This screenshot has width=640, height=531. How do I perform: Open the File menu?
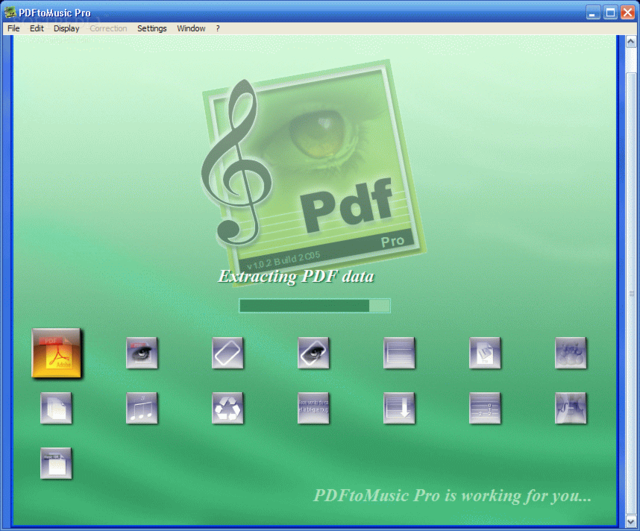pos(13,29)
